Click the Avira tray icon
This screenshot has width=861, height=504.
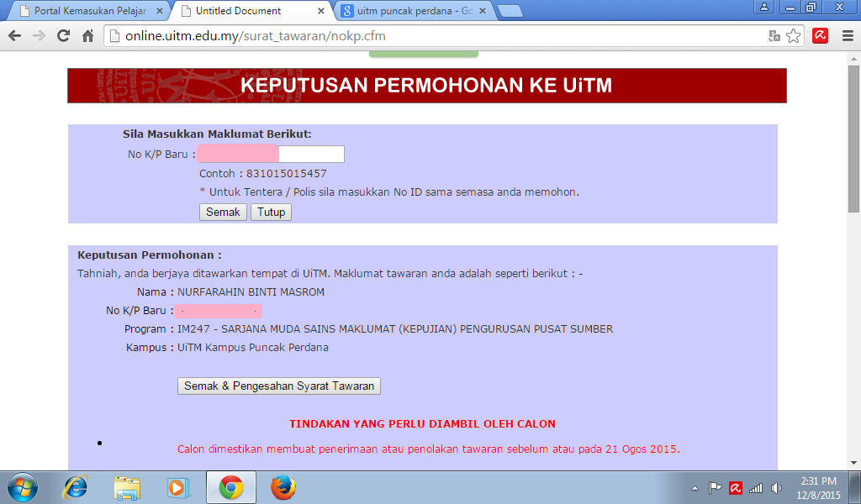735,487
